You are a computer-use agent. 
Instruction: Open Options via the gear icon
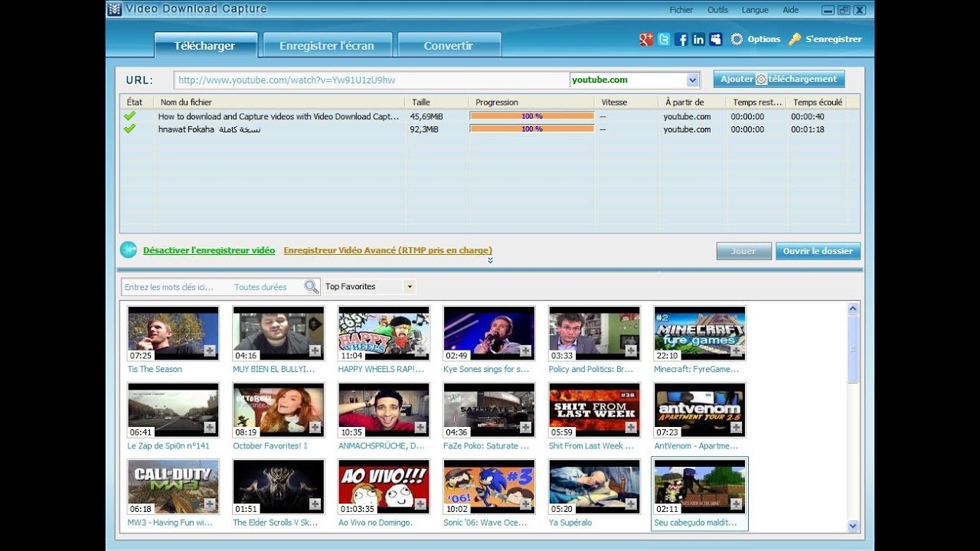pos(737,40)
